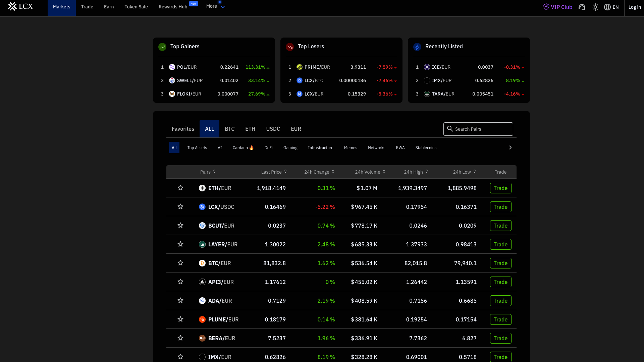Expand the More menu in navigation
This screenshot has width=644, height=362.
coord(215,6)
